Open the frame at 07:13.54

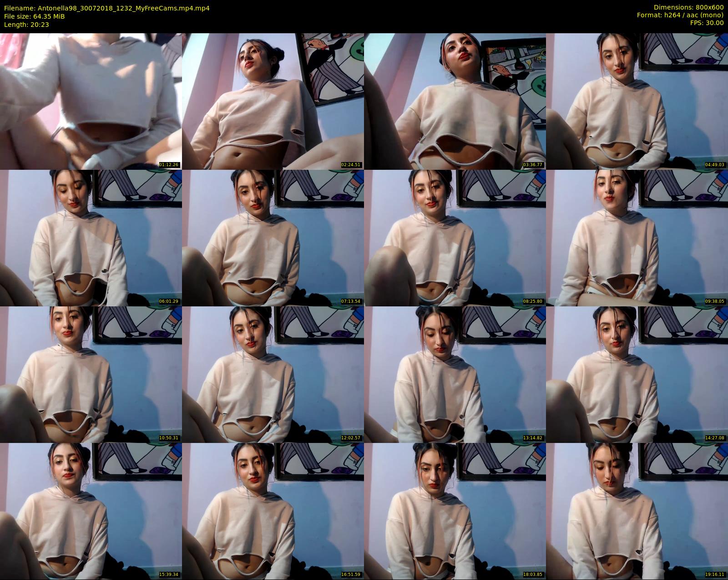coord(273,238)
